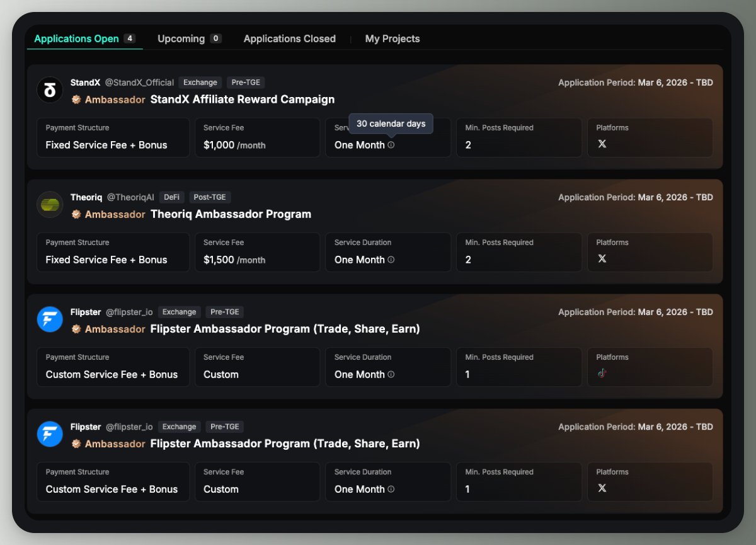Click the 30 calendar days tooltip
The width and height of the screenshot is (756, 545).
391,123
